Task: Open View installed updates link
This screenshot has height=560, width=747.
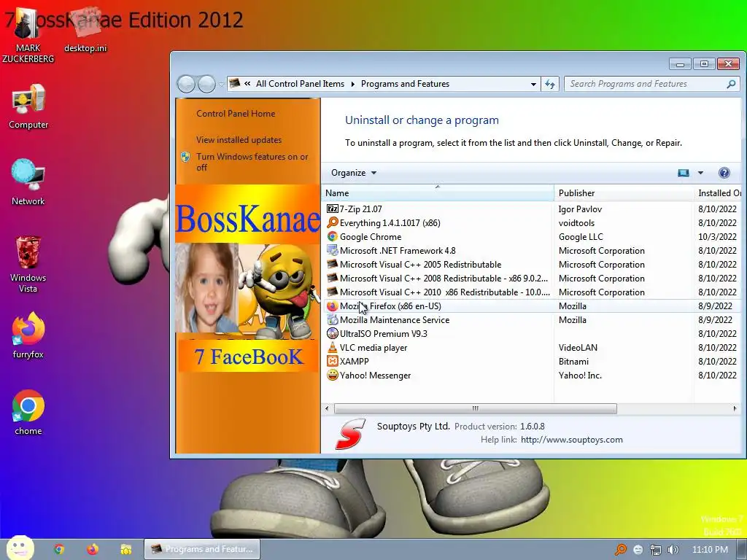Action: (x=239, y=140)
